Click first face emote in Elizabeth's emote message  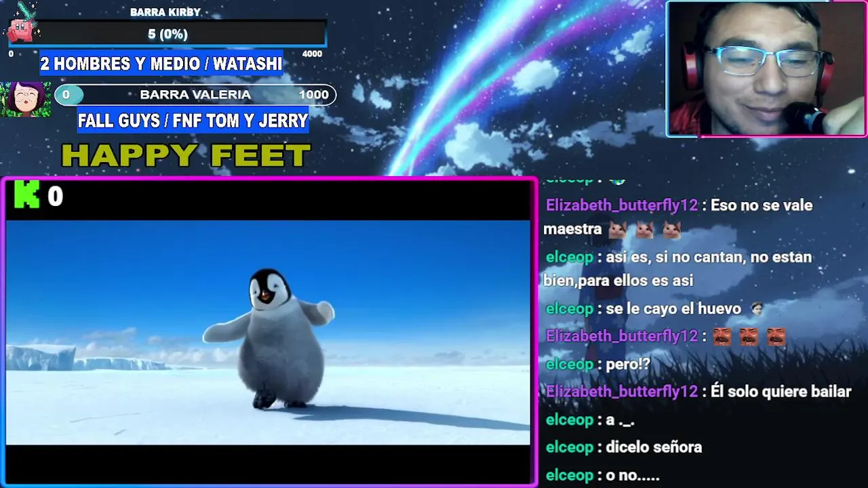[x=722, y=336]
